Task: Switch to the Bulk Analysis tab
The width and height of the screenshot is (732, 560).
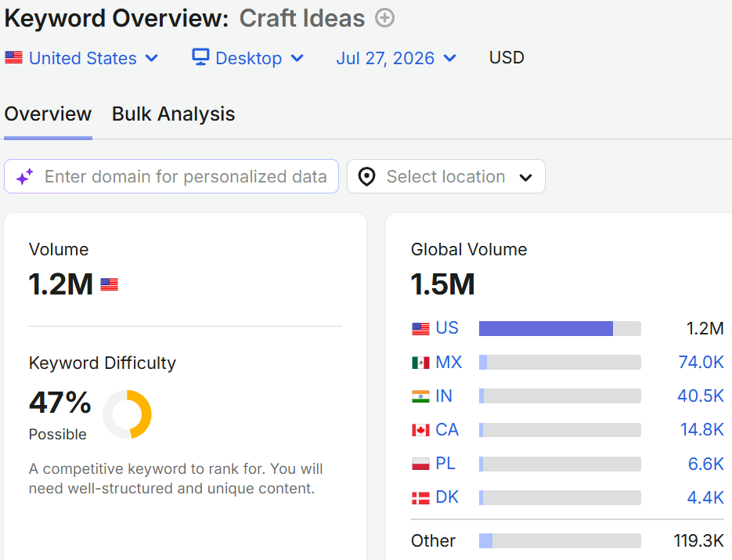Action: coord(173,114)
